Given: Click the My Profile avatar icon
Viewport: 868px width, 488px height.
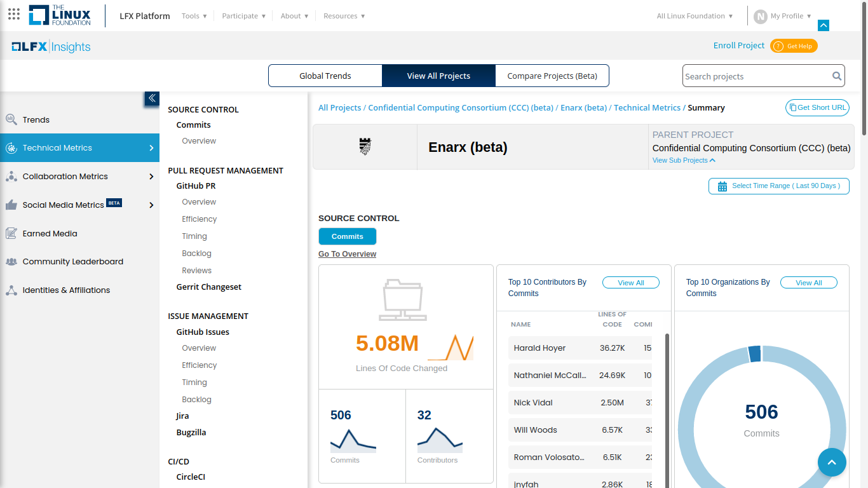Looking at the screenshot, I should coord(760,17).
